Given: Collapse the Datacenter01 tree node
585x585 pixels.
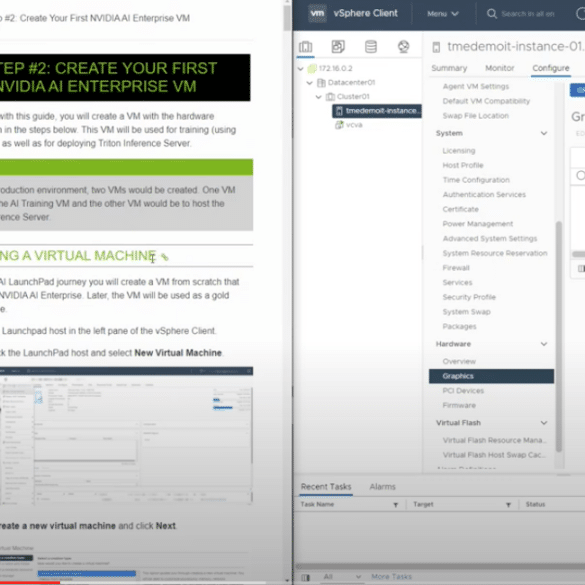Looking at the screenshot, I should pyautogui.click(x=309, y=83).
